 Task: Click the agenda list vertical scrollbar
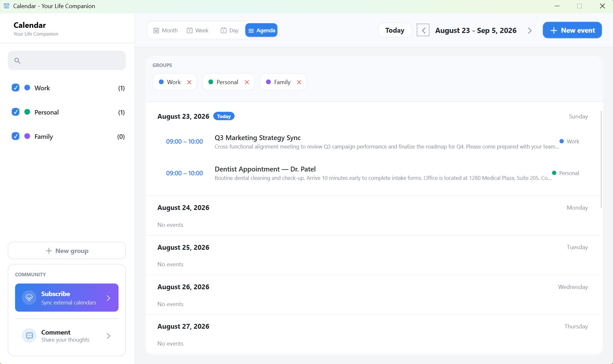601,160
